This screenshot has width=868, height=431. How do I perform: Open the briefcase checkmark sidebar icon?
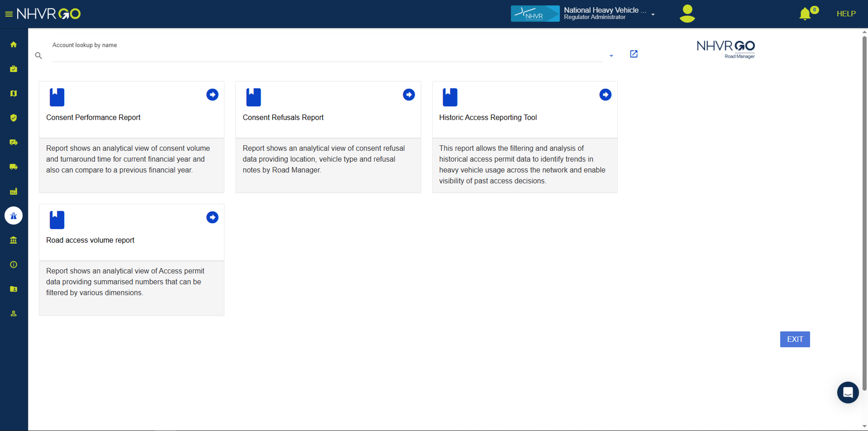[x=13, y=69]
